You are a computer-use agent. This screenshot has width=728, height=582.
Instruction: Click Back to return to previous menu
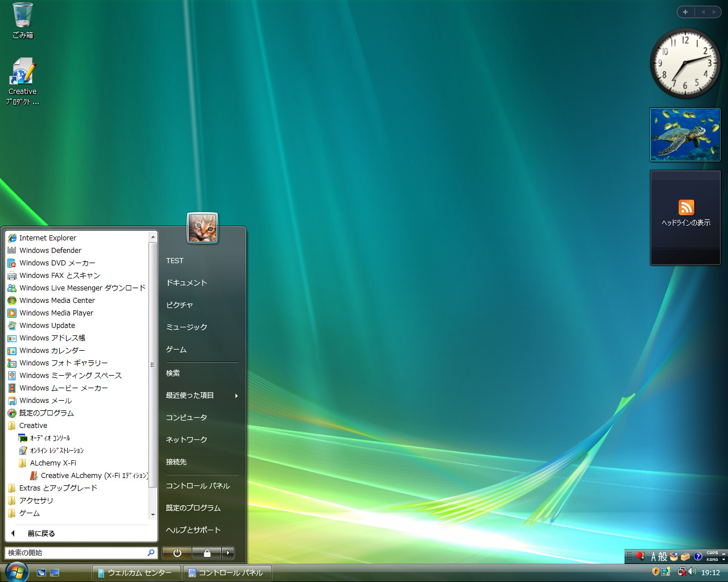point(41,534)
